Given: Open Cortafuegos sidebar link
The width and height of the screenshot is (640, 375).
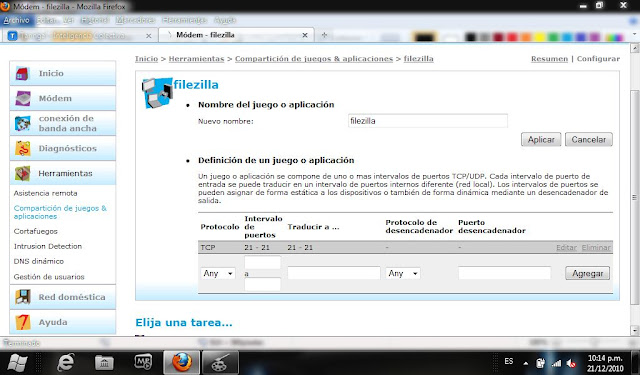Looking at the screenshot, I should [x=36, y=231].
